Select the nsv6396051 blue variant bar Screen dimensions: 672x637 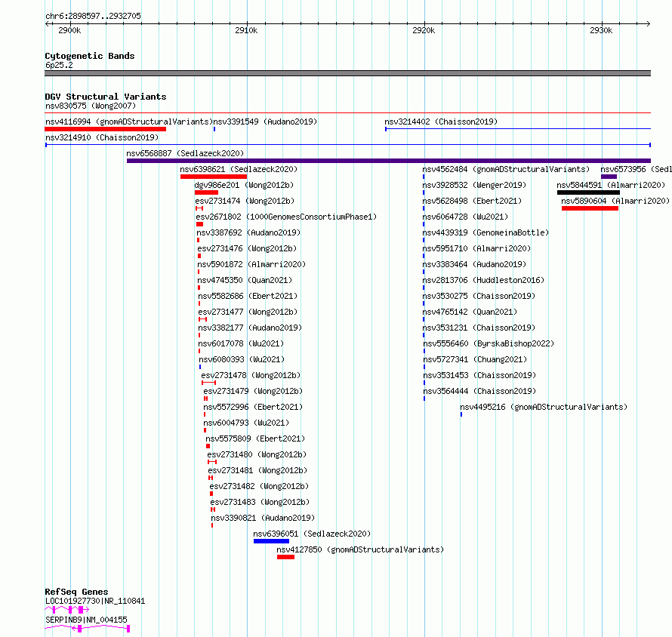pyautogui.click(x=271, y=541)
